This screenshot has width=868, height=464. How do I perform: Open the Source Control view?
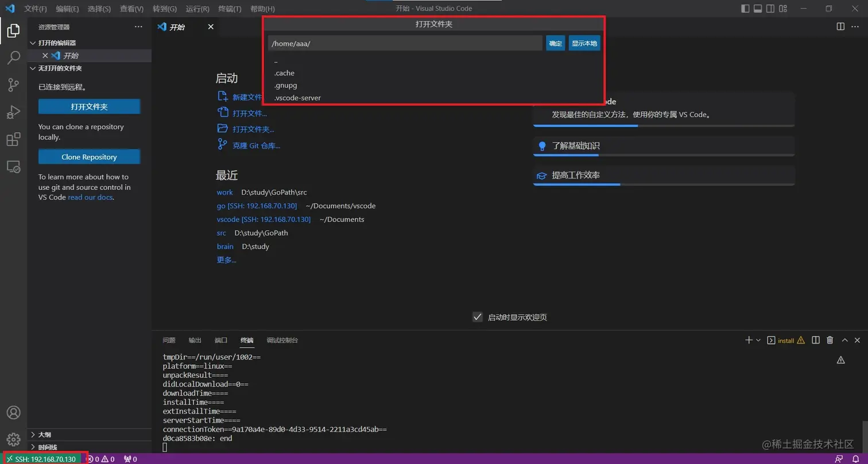13,85
